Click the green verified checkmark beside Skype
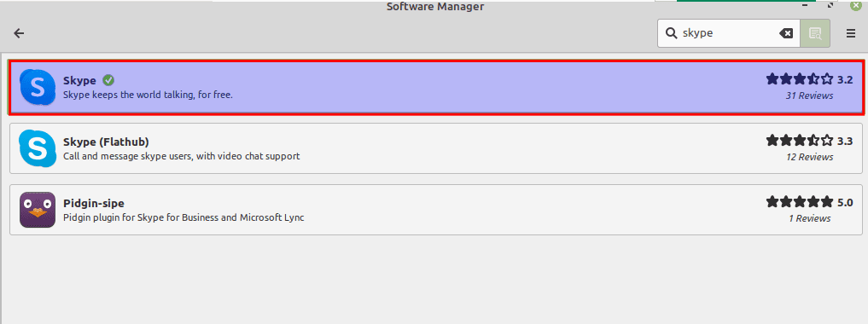The image size is (868, 324). click(x=108, y=80)
